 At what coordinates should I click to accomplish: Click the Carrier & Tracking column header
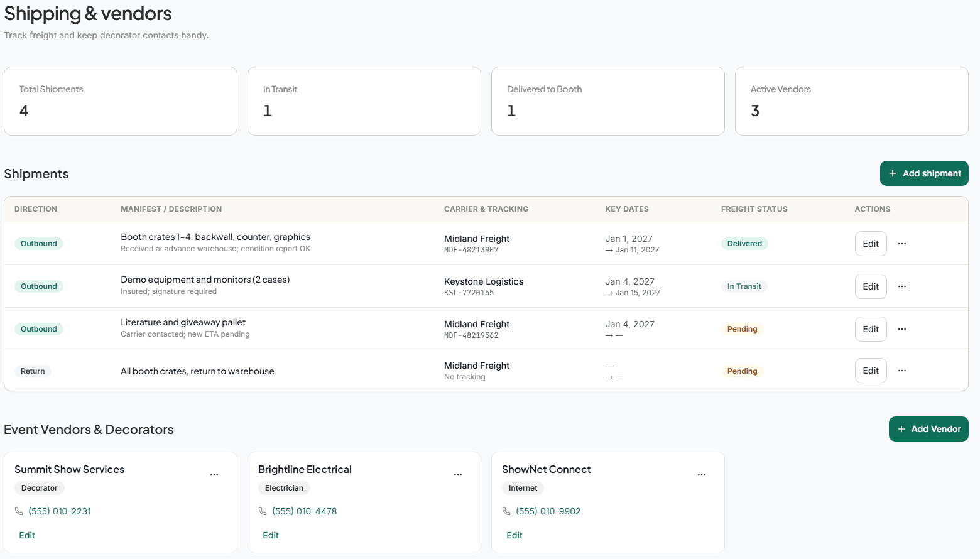[486, 209]
